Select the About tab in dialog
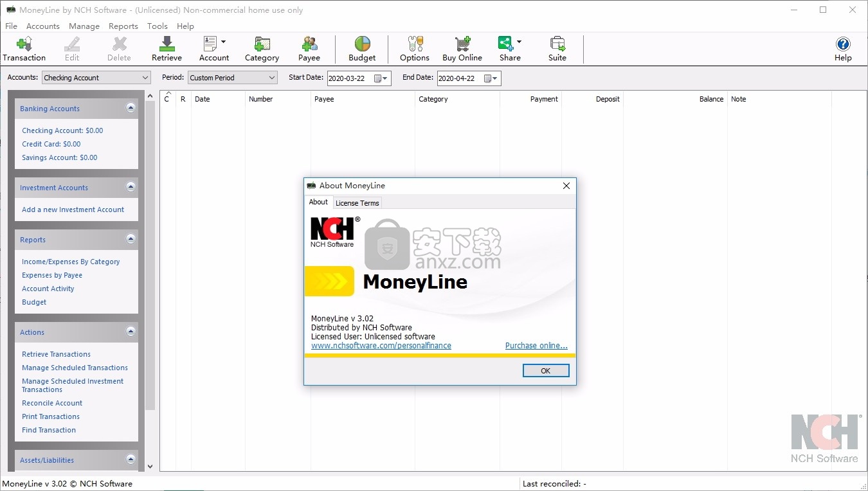868x491 pixels. tap(318, 202)
